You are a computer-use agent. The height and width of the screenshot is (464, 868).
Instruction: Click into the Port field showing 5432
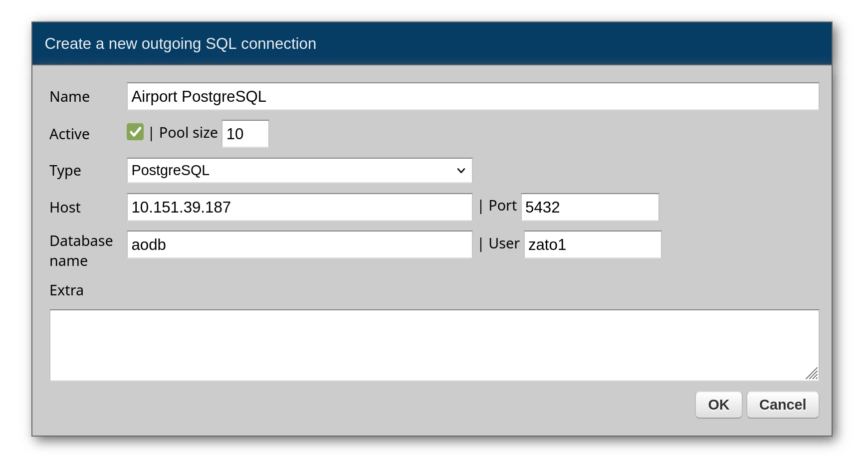point(590,207)
